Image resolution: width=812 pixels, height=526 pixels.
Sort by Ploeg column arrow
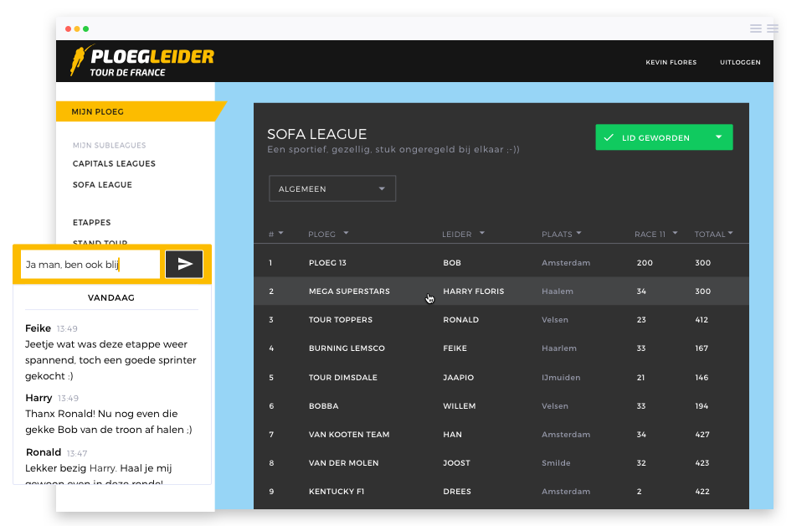346,234
